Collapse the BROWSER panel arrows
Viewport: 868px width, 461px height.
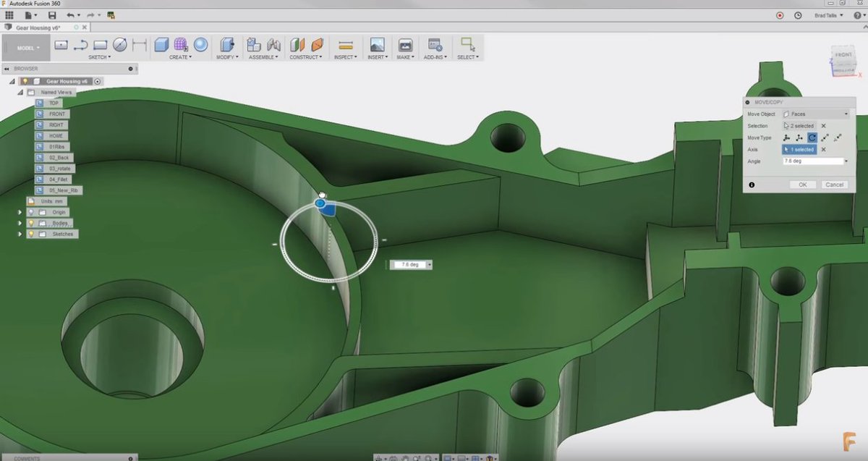[7, 69]
